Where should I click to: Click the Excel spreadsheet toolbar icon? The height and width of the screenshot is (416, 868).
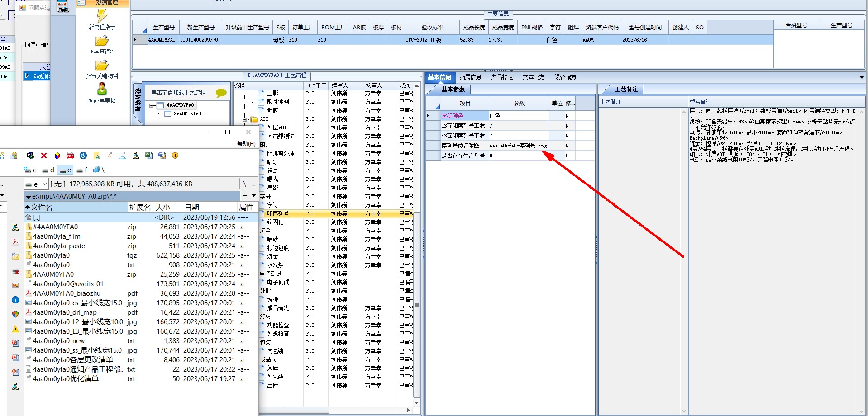[x=149, y=156]
